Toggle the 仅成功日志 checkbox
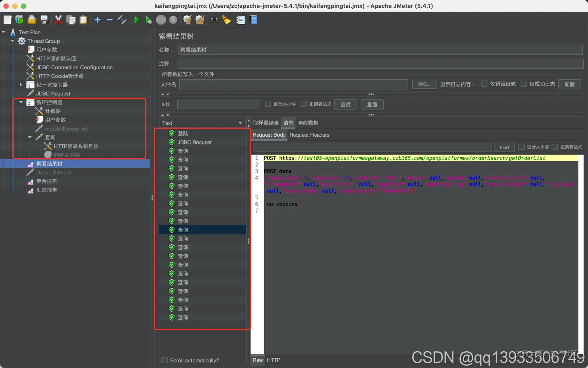Image resolution: width=588 pixels, height=368 pixels. pyautogui.click(x=523, y=84)
